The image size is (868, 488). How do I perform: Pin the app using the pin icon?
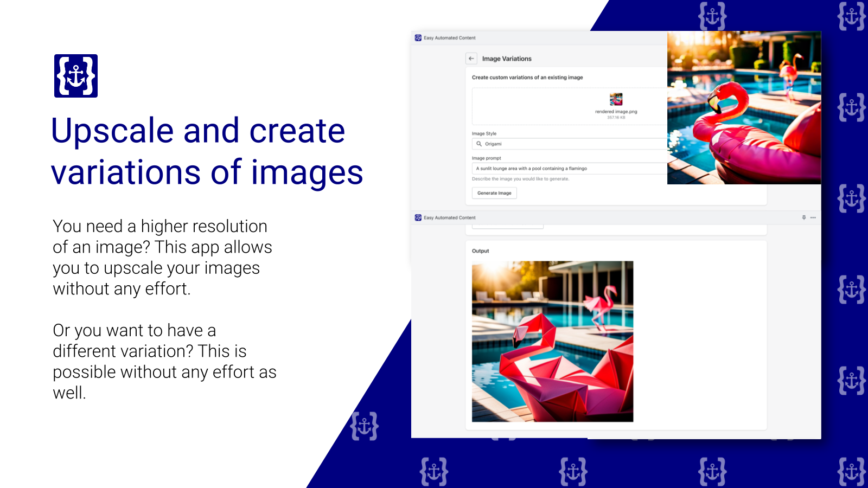tap(804, 217)
